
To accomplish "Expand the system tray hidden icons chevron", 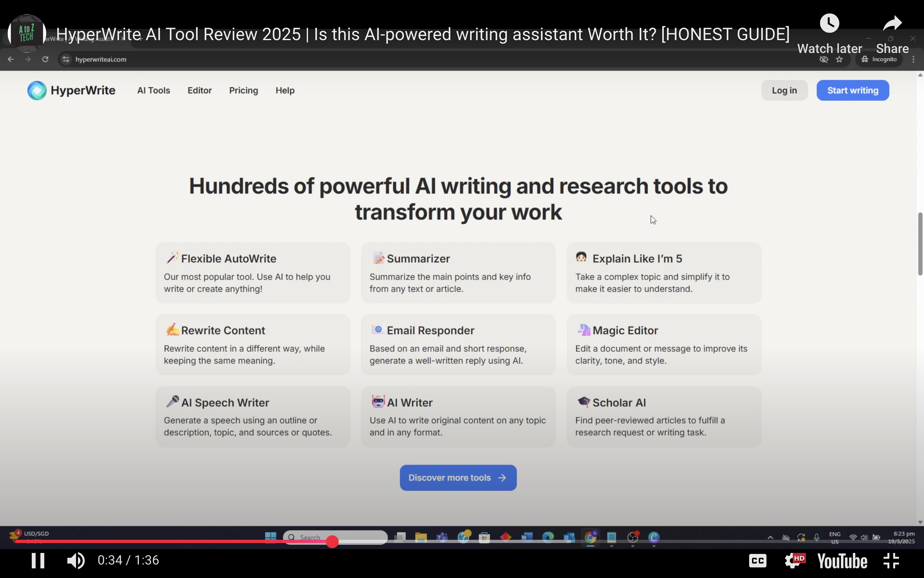I will [771, 538].
